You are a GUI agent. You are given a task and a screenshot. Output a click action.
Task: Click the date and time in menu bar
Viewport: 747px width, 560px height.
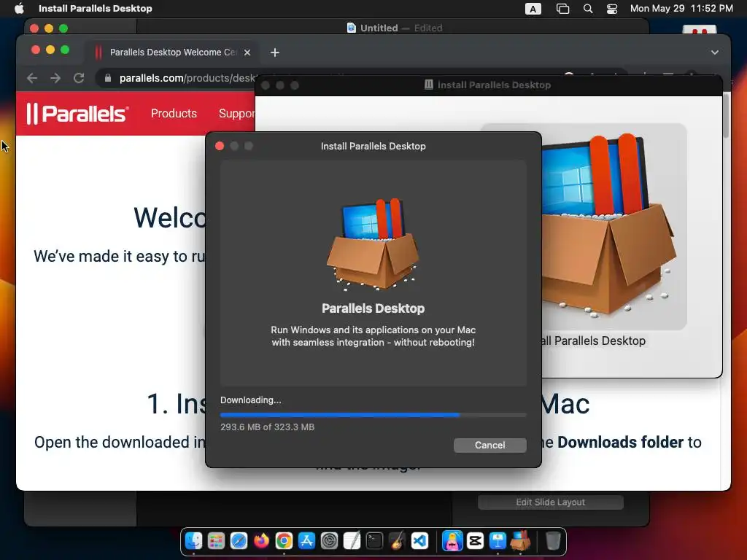point(681,9)
